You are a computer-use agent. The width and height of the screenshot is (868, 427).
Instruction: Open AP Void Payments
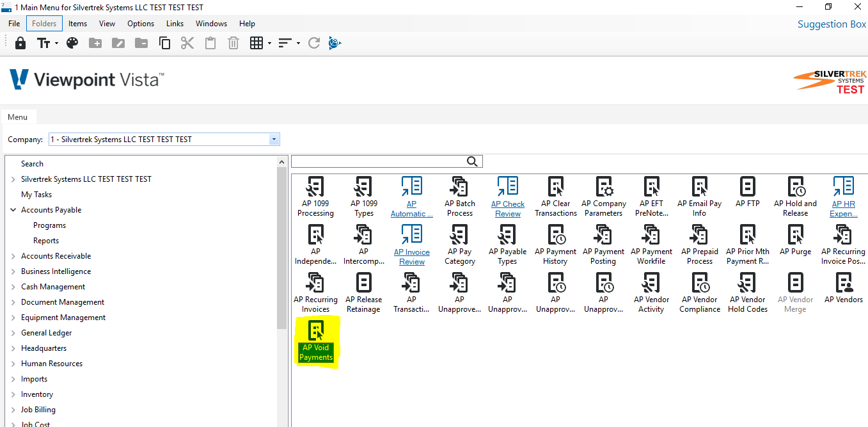click(x=317, y=341)
